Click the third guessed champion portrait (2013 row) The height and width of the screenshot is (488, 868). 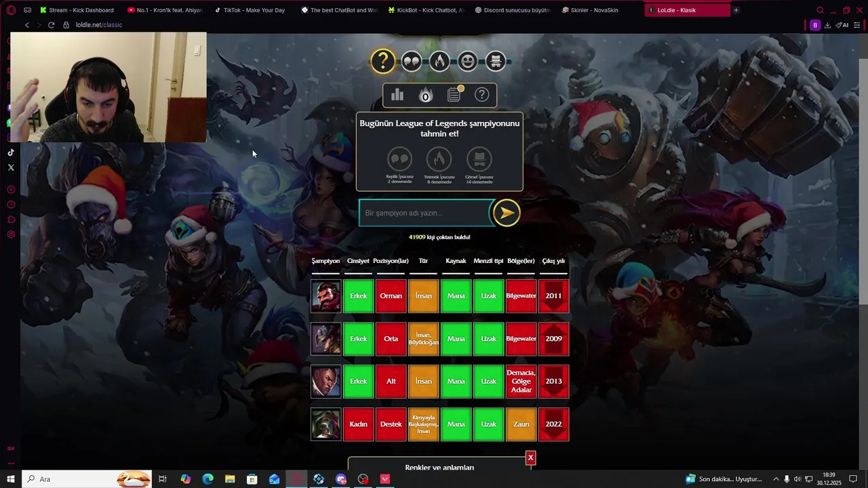click(325, 381)
